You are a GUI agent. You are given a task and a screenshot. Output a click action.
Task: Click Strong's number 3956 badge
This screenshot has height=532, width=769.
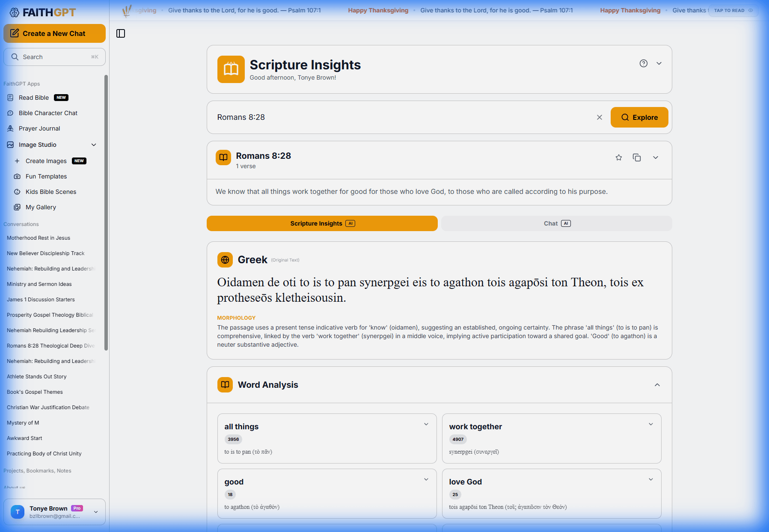point(233,439)
